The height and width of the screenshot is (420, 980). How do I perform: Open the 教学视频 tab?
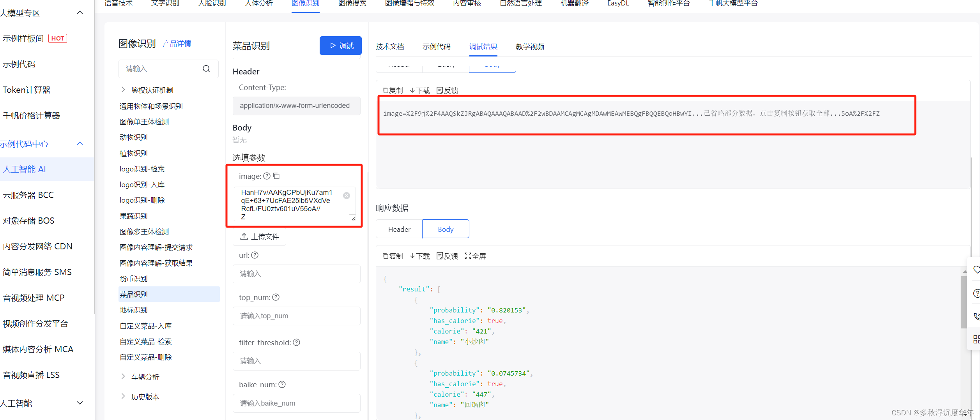point(530,47)
